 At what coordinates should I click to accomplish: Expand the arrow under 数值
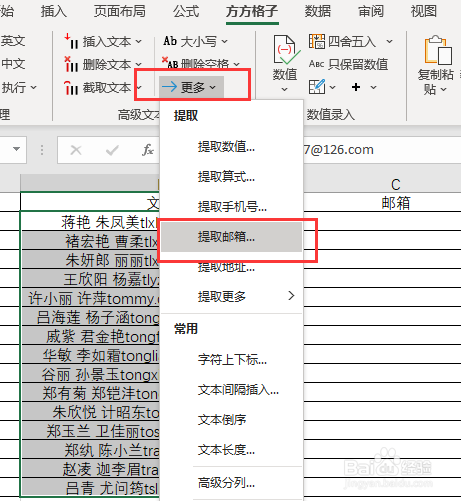pos(284,89)
